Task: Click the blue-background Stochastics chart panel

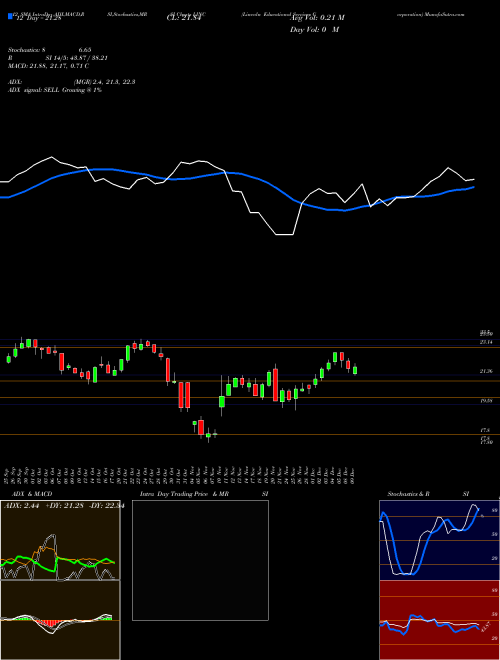Action: click(x=439, y=540)
